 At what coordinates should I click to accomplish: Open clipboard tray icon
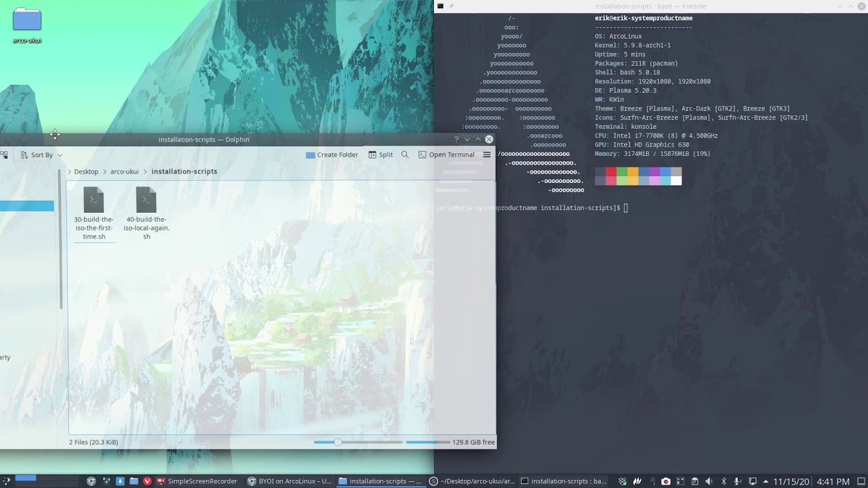pyautogui.click(x=694, y=481)
